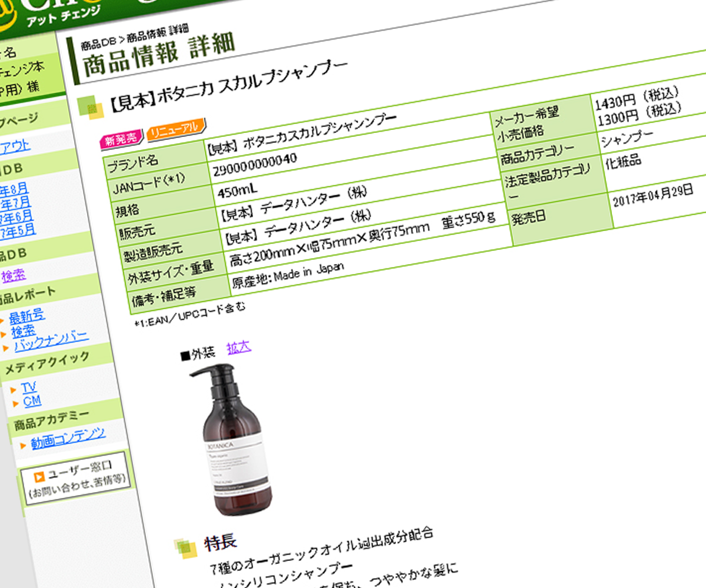
Task: Click the orange arrow icon in ユーザー窓口
Action: (x=39, y=477)
